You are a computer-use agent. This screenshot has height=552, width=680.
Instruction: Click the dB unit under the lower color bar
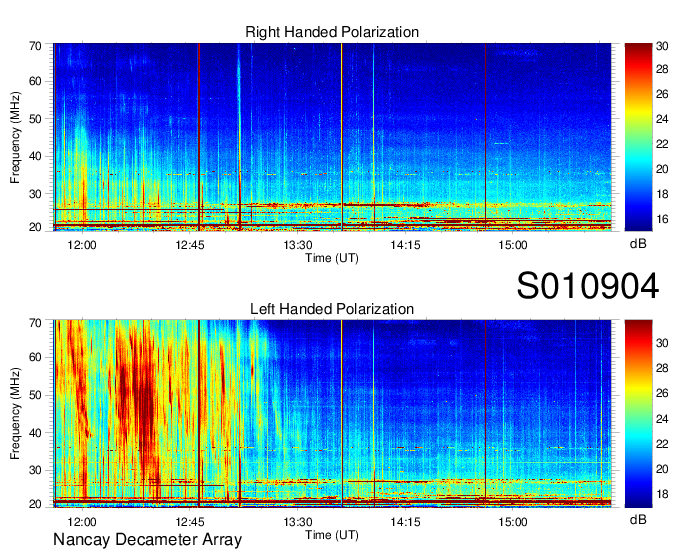point(638,519)
